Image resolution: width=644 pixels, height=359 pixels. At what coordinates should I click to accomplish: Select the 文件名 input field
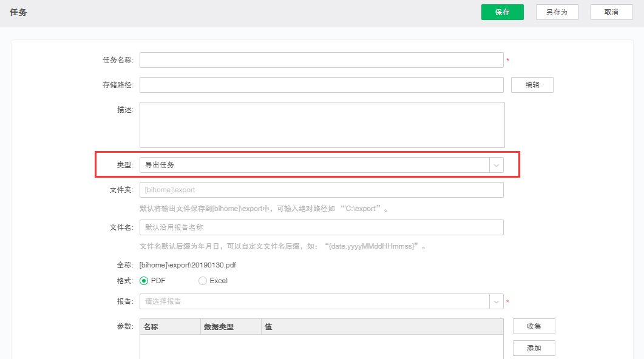click(x=321, y=227)
